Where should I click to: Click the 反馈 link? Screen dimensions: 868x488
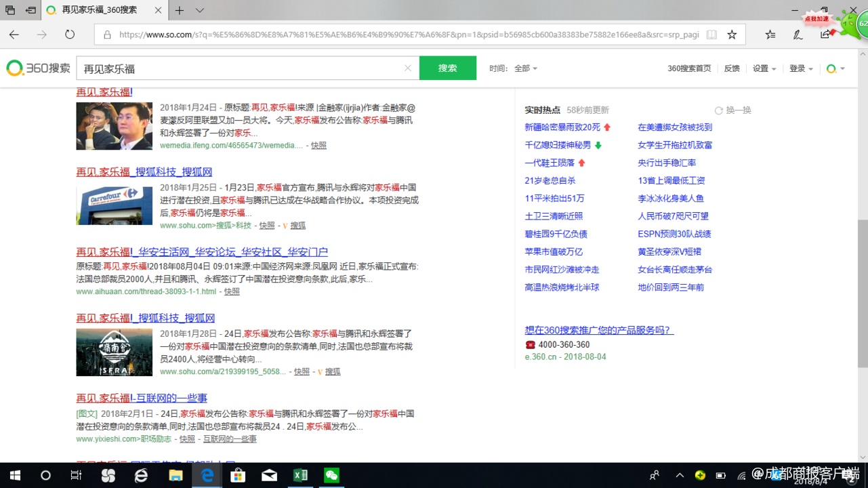coord(732,68)
